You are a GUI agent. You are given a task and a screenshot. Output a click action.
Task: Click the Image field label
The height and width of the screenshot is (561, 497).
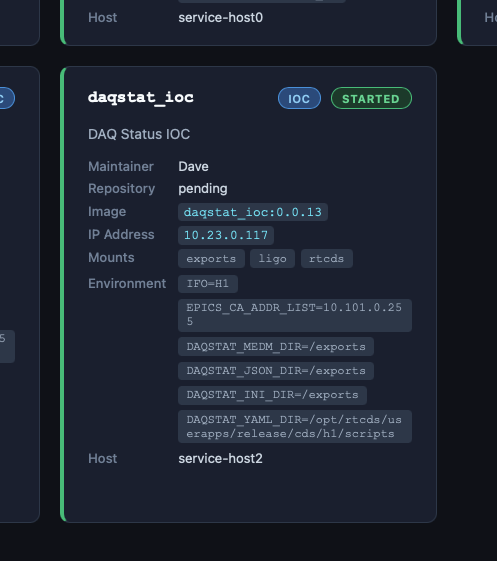(x=107, y=212)
